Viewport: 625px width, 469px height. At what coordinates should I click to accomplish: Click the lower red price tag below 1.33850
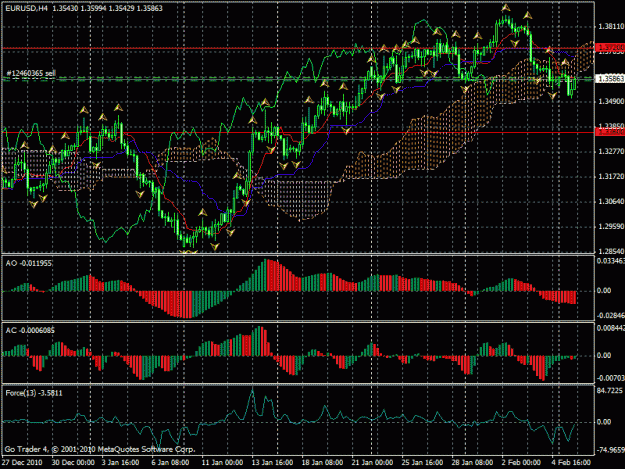(610, 132)
